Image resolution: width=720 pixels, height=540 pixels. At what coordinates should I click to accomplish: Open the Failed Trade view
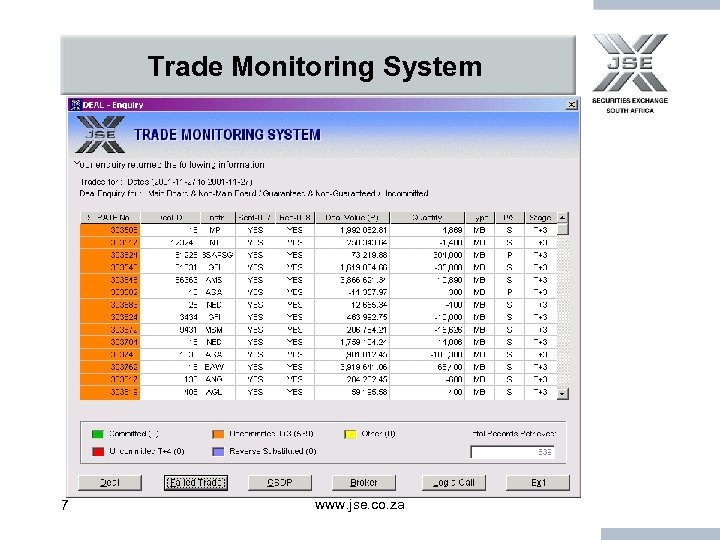click(x=196, y=483)
